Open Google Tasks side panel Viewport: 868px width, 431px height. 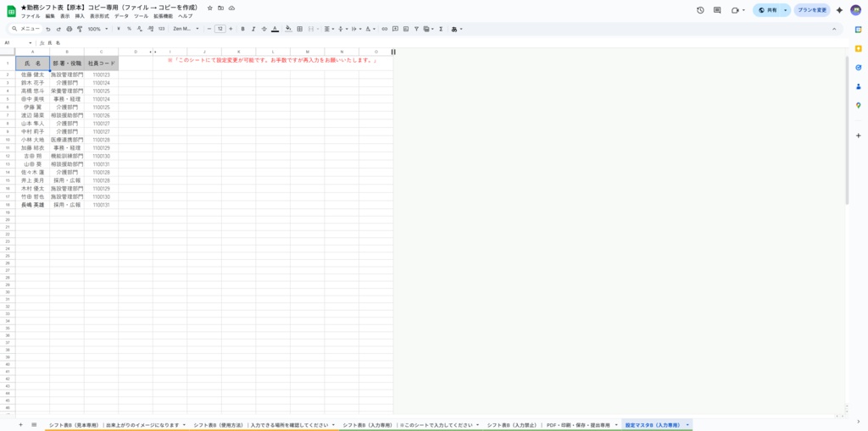(x=859, y=68)
